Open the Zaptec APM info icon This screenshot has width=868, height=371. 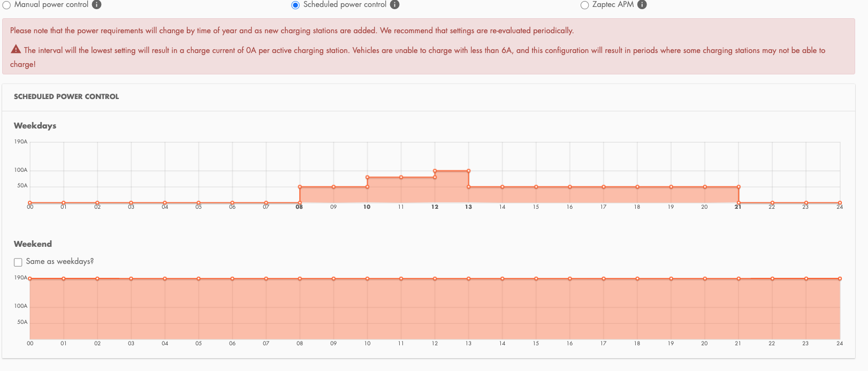[x=642, y=5]
